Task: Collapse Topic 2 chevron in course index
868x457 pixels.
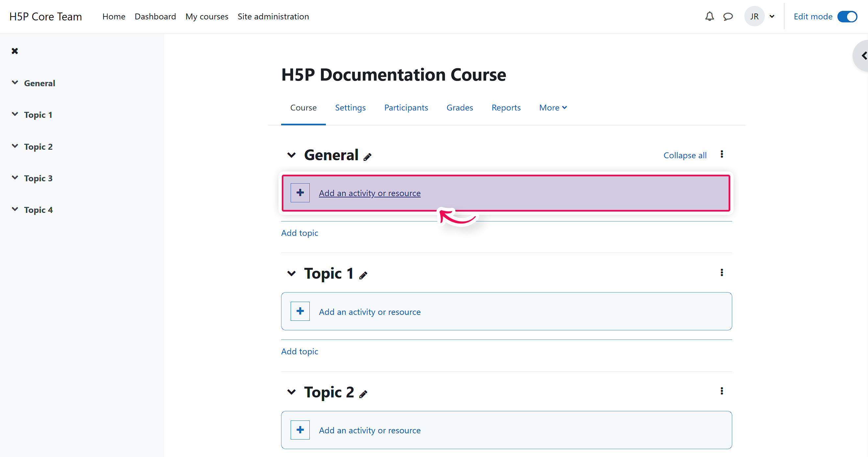Action: (x=15, y=146)
